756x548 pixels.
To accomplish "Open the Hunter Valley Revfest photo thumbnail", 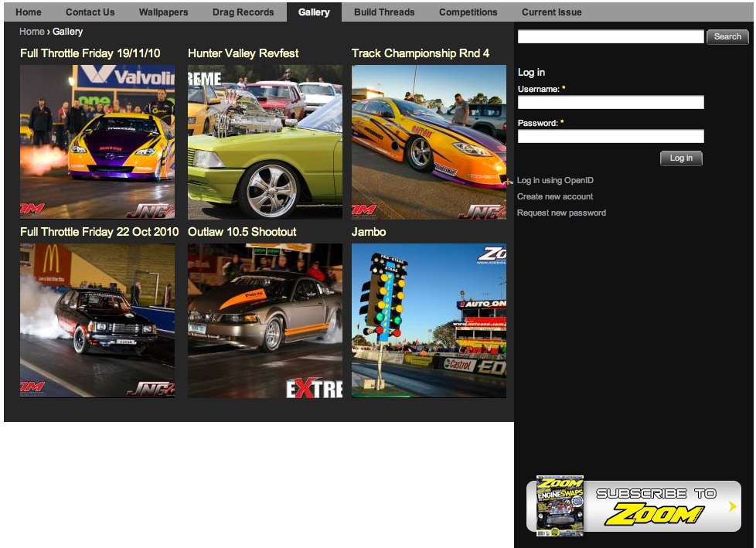I will point(264,141).
